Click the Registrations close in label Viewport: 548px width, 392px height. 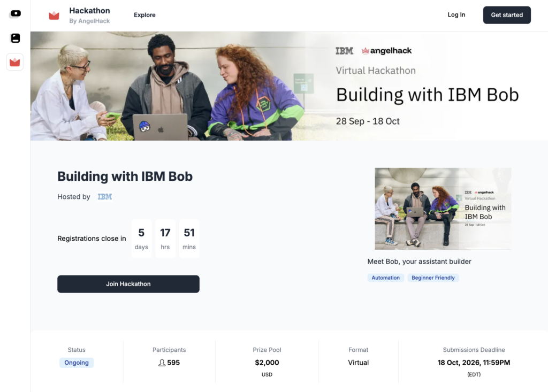pyautogui.click(x=92, y=239)
